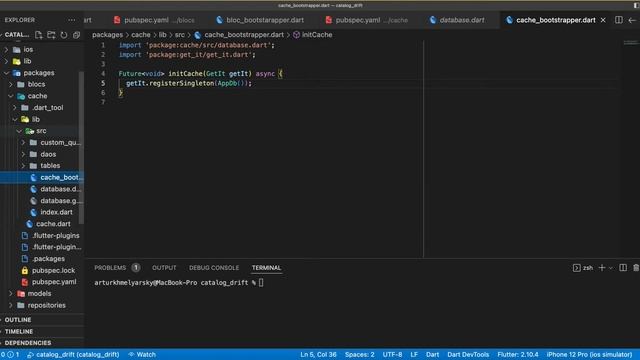Open cache.dart in the file tree
640x360 pixels.
pos(48,224)
